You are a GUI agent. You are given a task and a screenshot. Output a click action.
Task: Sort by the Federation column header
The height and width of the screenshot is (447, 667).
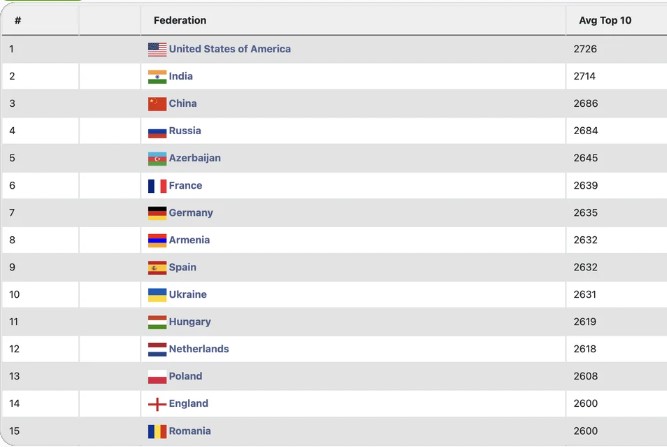point(180,20)
